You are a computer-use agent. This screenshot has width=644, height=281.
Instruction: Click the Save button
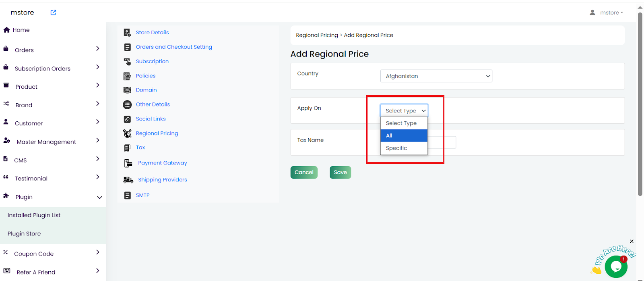click(340, 173)
